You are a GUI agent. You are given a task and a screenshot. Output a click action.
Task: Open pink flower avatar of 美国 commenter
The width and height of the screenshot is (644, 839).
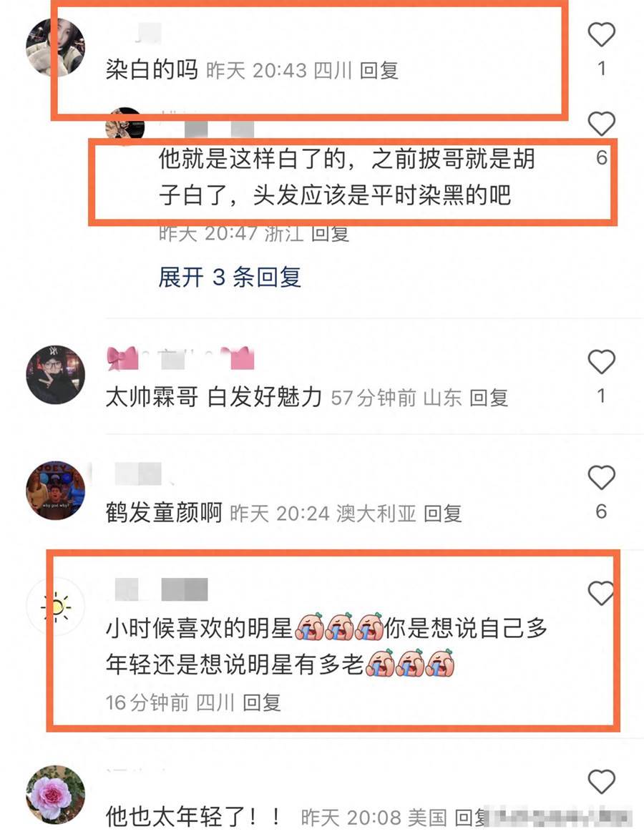click(x=55, y=795)
